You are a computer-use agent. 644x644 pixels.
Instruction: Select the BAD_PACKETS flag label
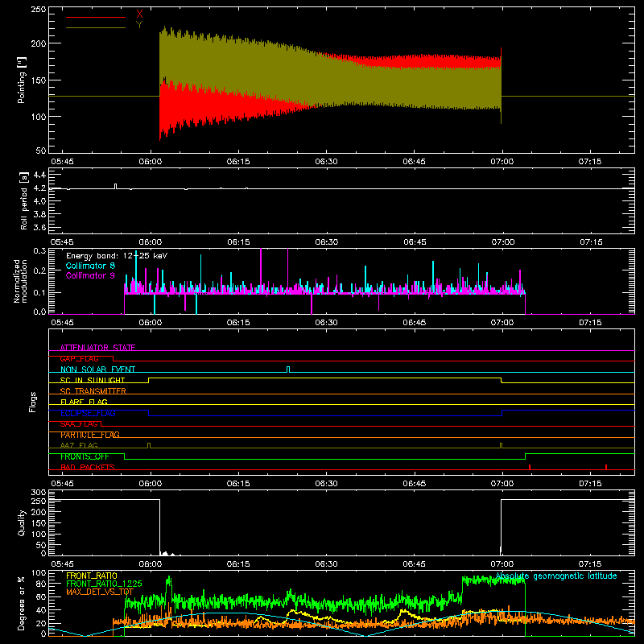click(88, 467)
